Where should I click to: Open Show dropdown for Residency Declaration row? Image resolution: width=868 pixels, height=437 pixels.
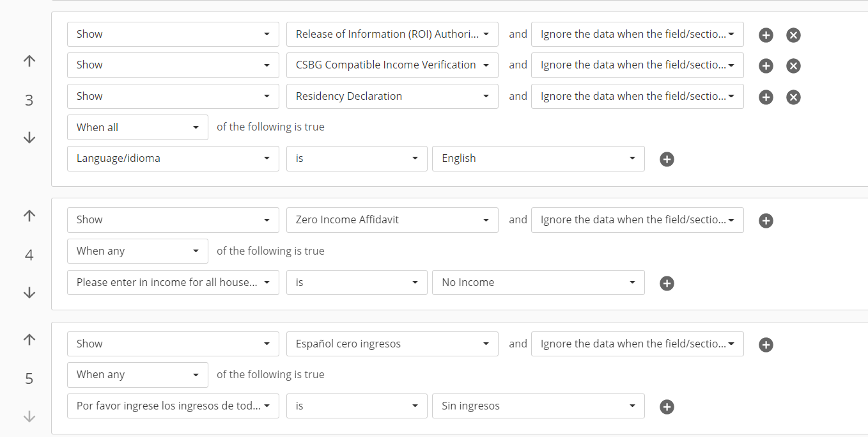173,97
